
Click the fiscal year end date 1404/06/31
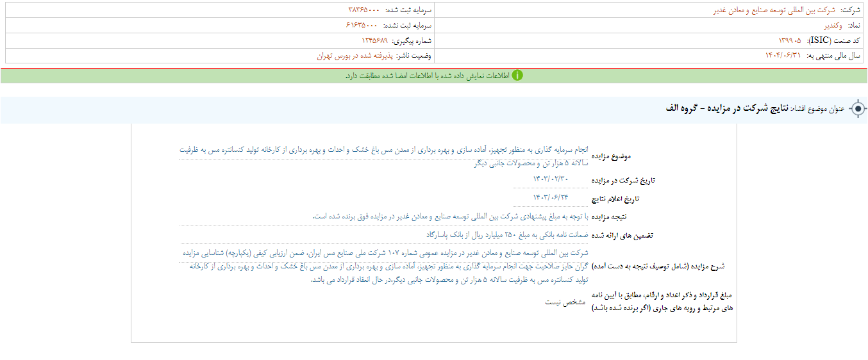click(x=783, y=56)
